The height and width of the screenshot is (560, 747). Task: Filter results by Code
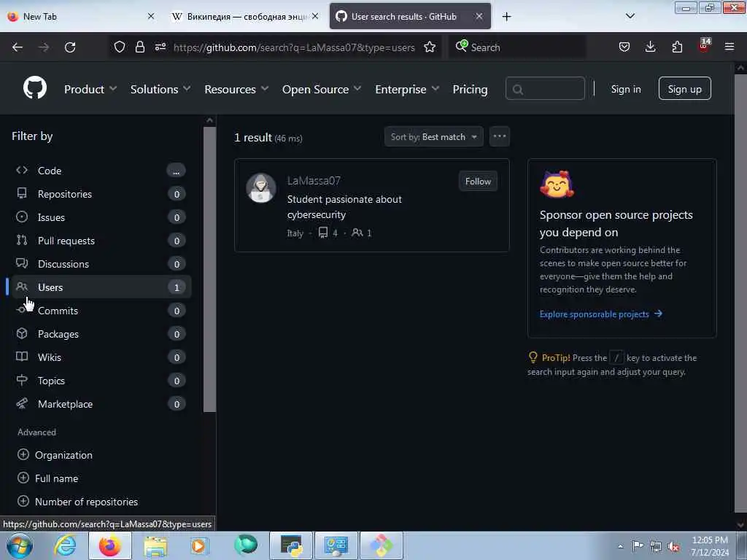[x=101, y=171]
